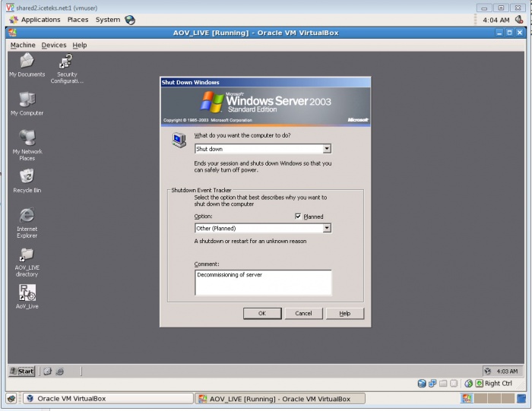
Task: Click the web browser launcher globe icon
Action: (130, 20)
